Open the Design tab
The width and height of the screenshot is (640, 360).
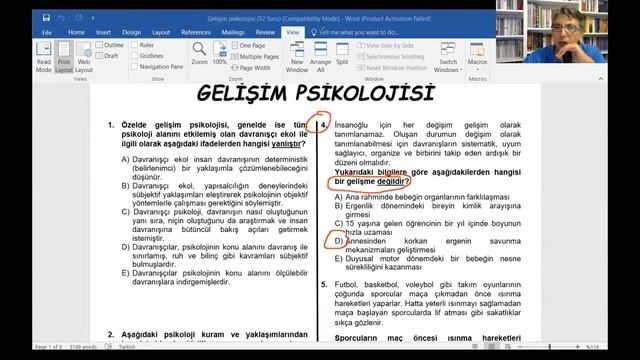131,32
